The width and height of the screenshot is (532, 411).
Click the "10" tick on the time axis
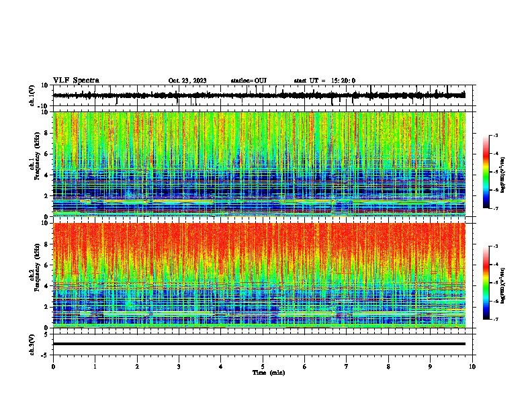[472, 366]
